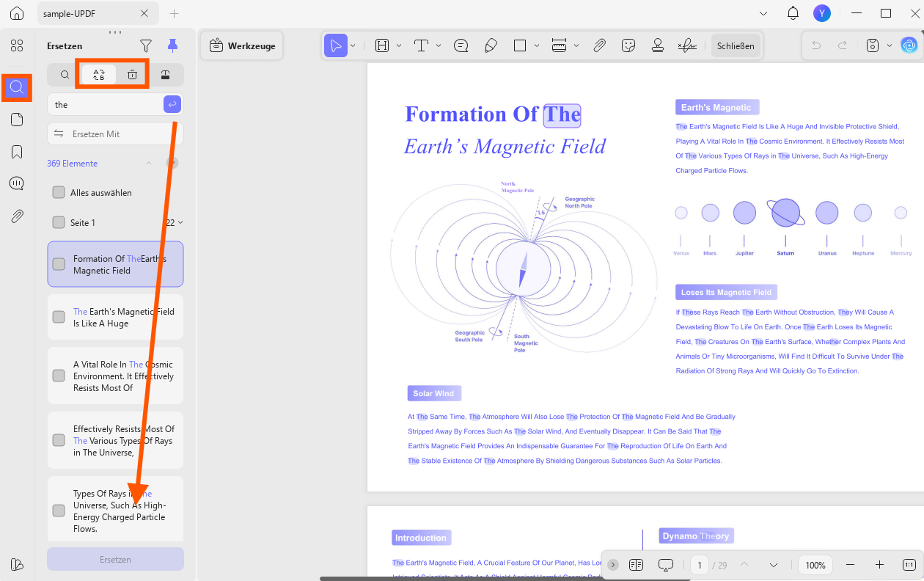Viewport: 924px width, 581px height.
Task: Click the 'Ersetzen Mit' input field
Action: click(x=115, y=134)
